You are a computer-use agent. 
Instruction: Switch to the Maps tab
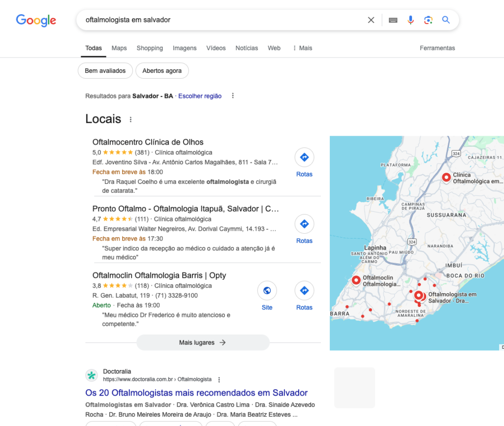pos(119,48)
